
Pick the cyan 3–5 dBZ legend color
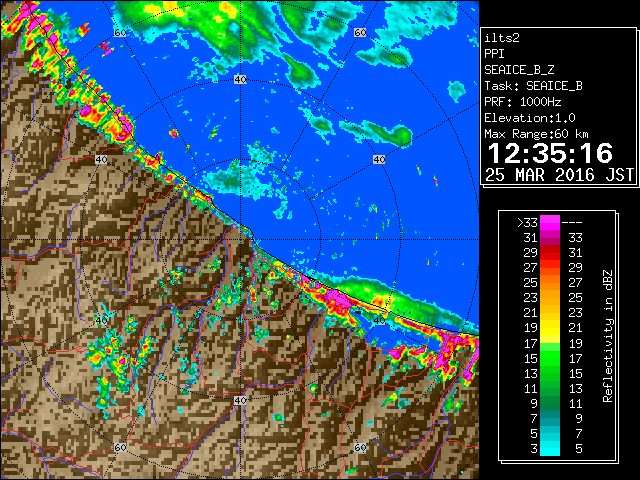tap(550, 448)
